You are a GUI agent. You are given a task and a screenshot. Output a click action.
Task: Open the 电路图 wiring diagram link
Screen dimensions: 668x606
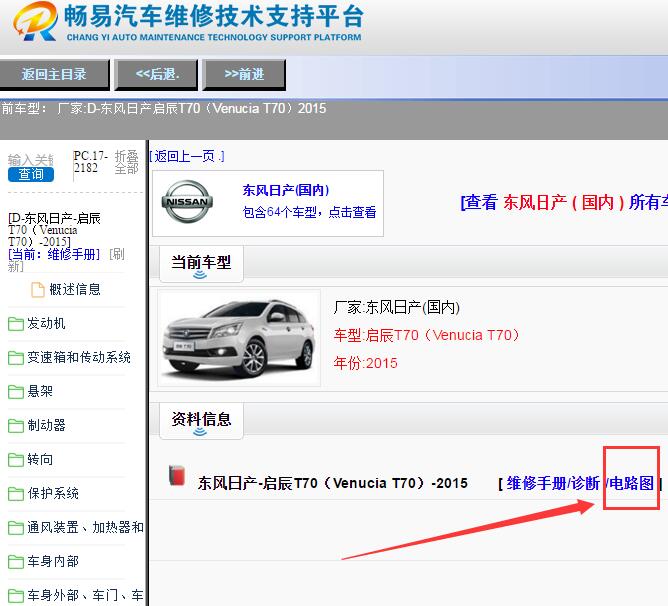pos(632,483)
